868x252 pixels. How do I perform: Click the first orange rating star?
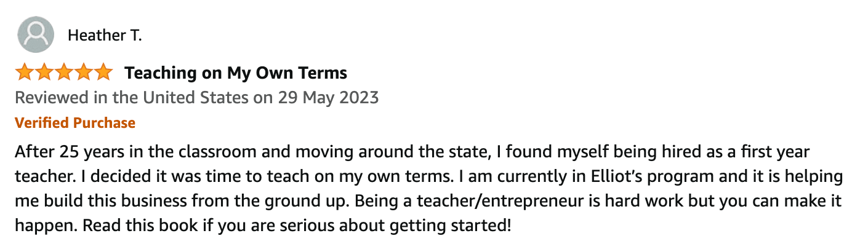25,73
